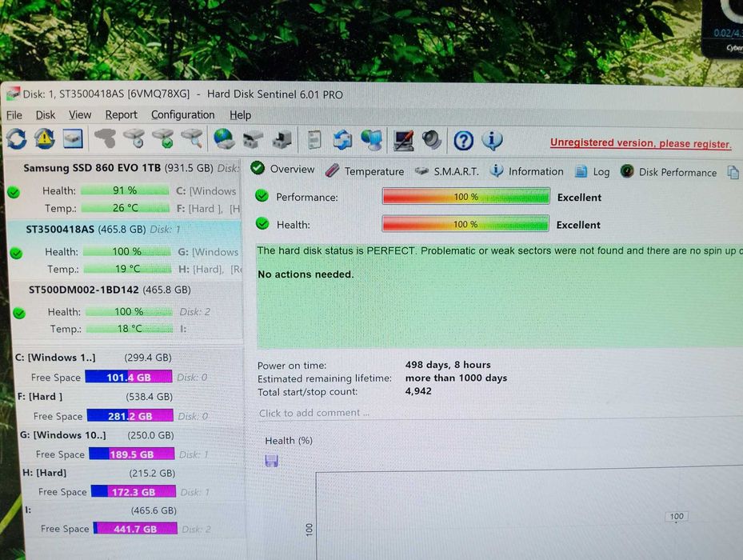Click the yellow warning triangle refresh icon
The image size is (743, 560).
pyautogui.click(x=45, y=138)
